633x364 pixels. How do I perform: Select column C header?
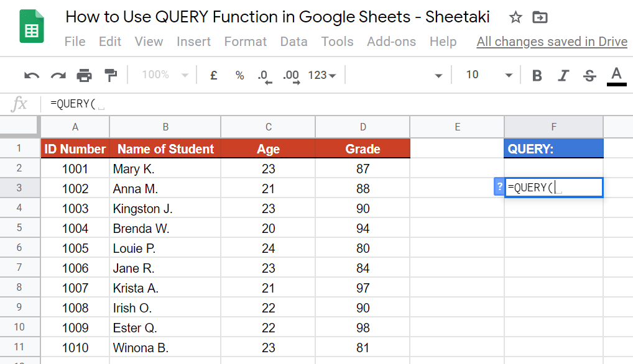coord(268,127)
